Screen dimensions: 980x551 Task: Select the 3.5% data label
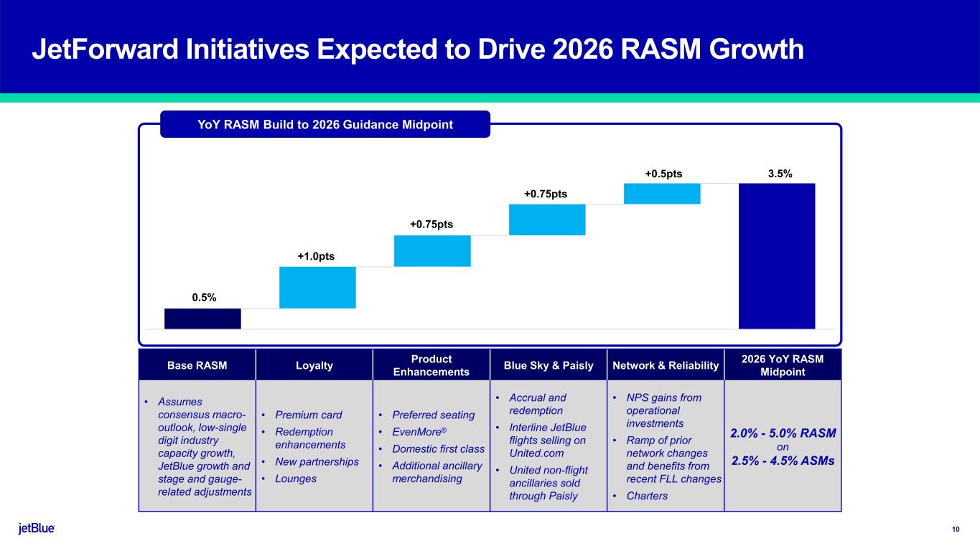click(x=778, y=174)
